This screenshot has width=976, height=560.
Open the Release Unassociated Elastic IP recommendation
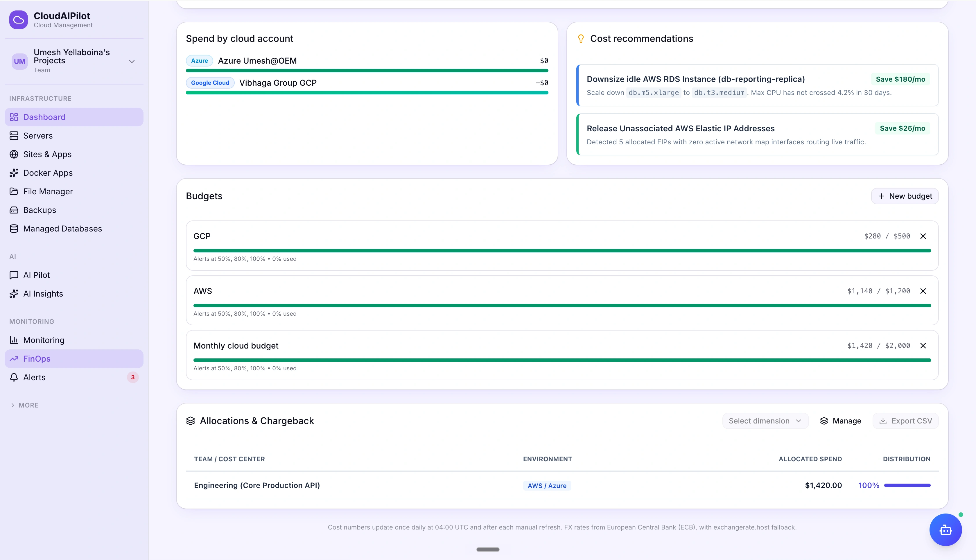757,134
